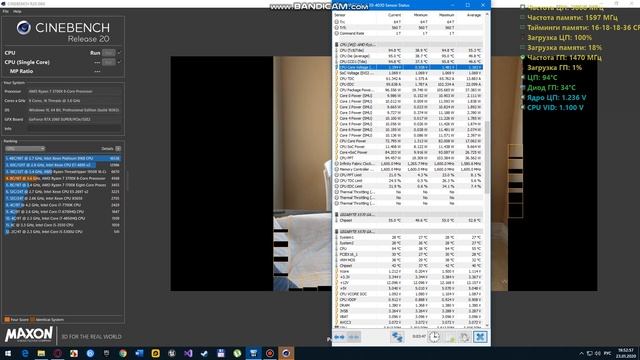Open the Windows Start menu
640x360 pixels.
tap(8, 353)
